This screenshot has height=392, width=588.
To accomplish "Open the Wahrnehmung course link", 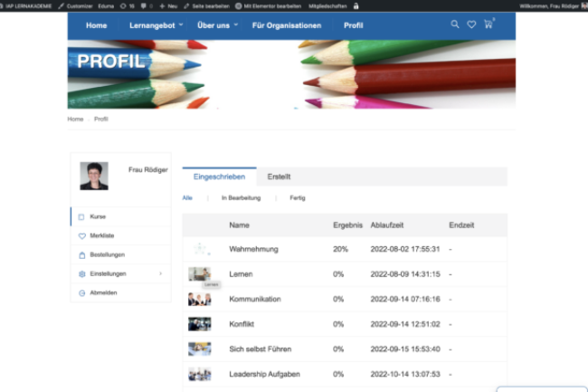I will (x=253, y=249).
